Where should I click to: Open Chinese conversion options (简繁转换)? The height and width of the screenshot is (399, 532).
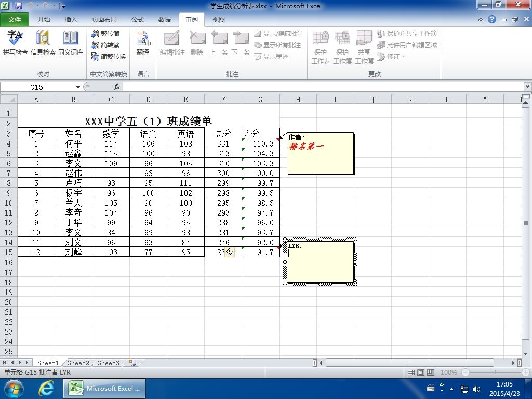[x=109, y=56]
